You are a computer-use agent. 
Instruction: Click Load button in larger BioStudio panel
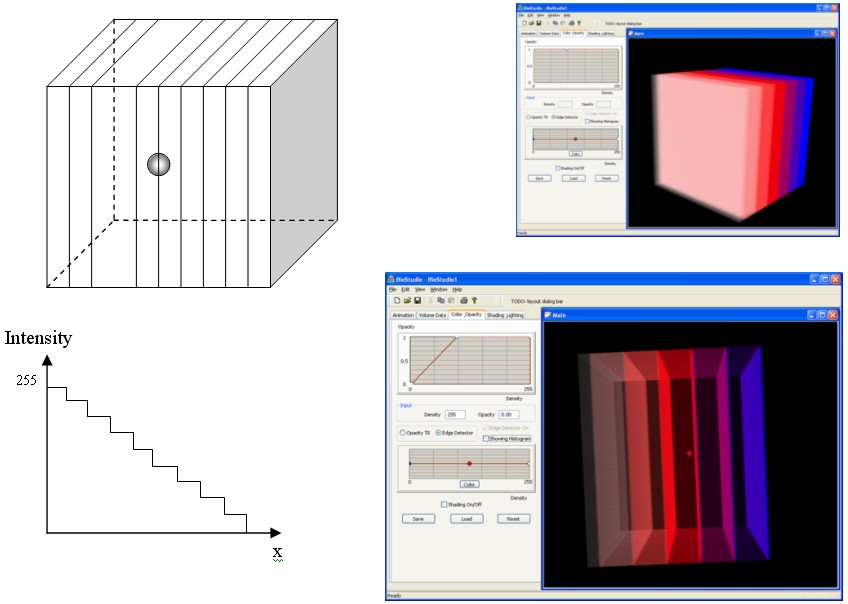point(466,519)
